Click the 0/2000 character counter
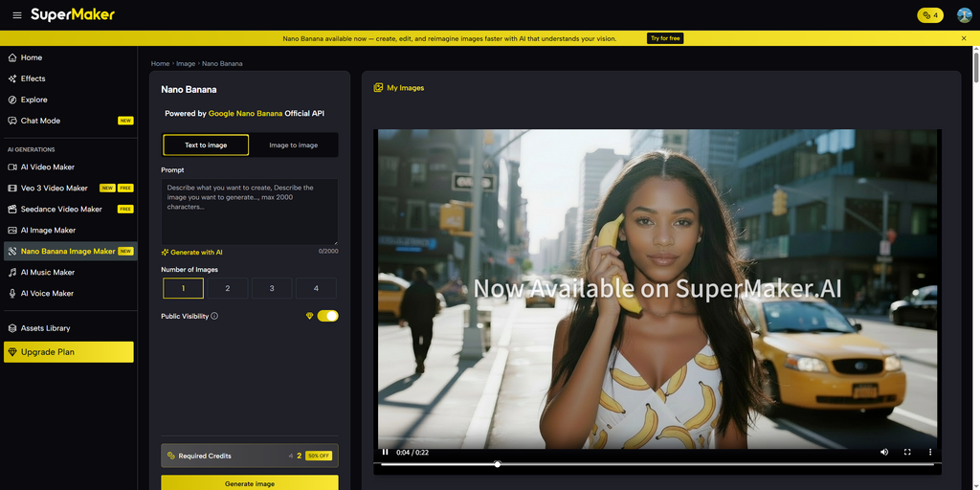980x490 pixels. pyautogui.click(x=328, y=252)
